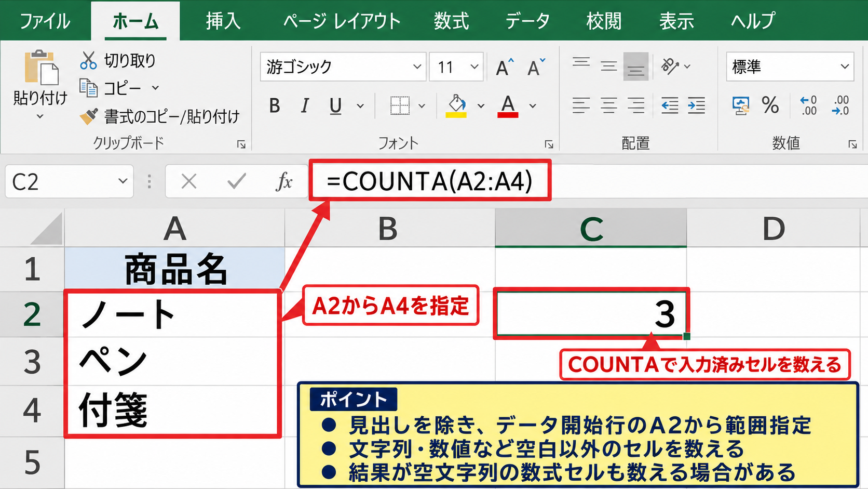Decrease decimal places
This screenshot has width=868, height=489.
click(x=840, y=105)
